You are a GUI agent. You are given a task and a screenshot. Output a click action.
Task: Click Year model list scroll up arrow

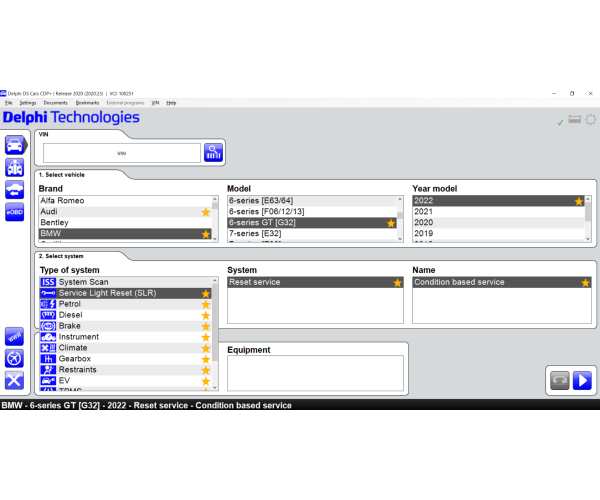click(x=588, y=199)
